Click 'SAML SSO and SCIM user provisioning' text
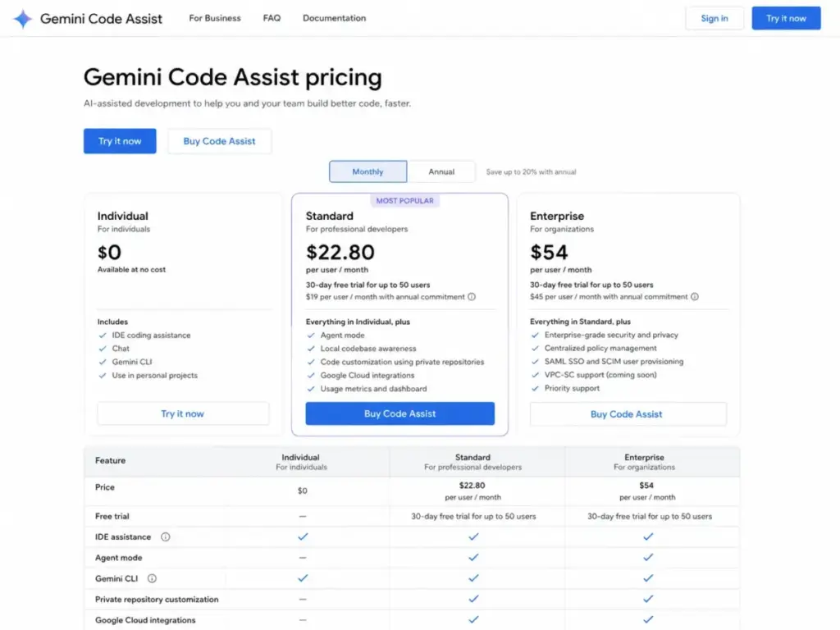The height and width of the screenshot is (630, 840). coord(614,362)
